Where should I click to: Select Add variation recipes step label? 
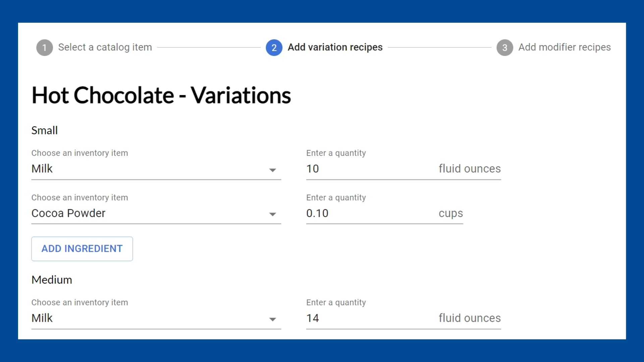click(335, 47)
